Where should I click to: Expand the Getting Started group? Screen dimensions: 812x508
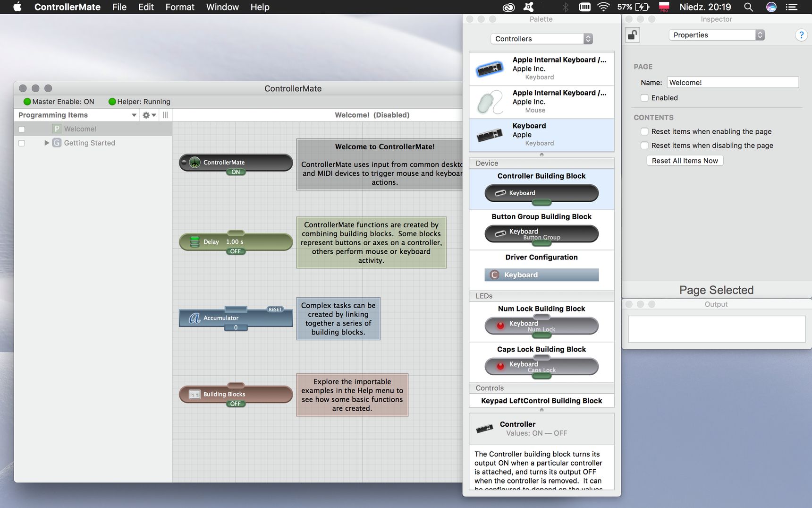(47, 143)
